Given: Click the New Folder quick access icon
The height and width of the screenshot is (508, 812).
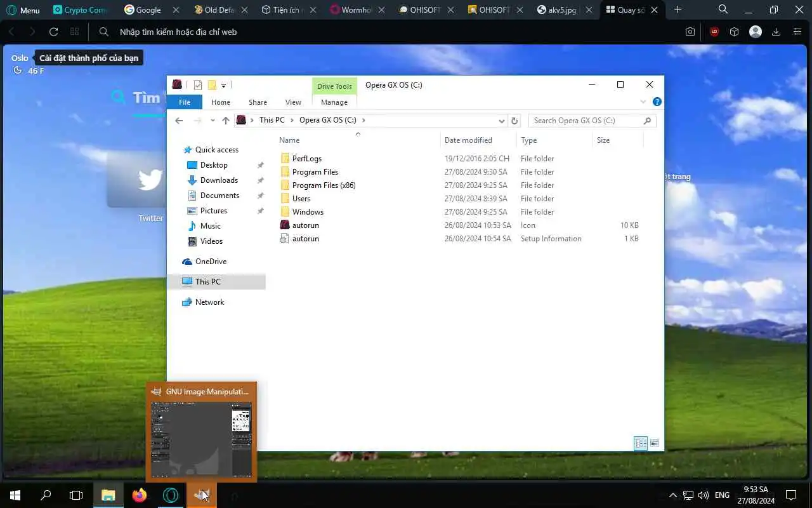Looking at the screenshot, I should [212, 85].
